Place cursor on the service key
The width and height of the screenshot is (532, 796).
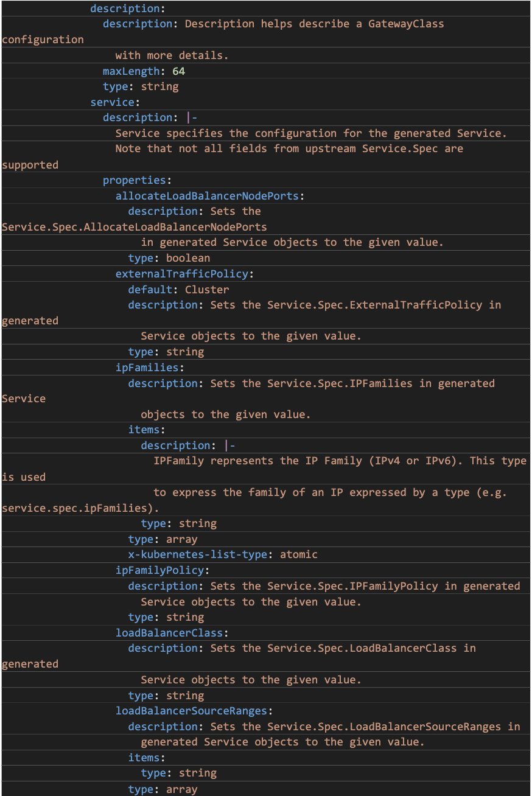(x=112, y=102)
